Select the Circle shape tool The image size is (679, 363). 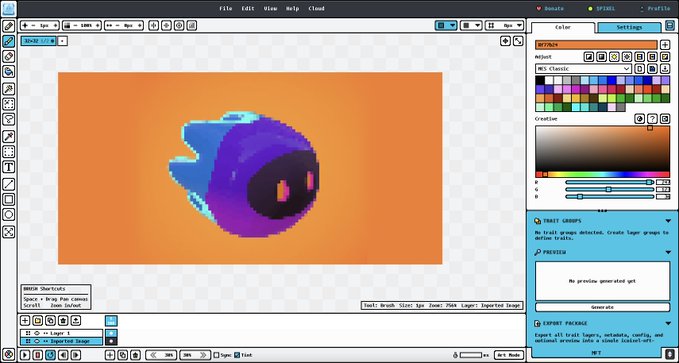click(x=9, y=214)
